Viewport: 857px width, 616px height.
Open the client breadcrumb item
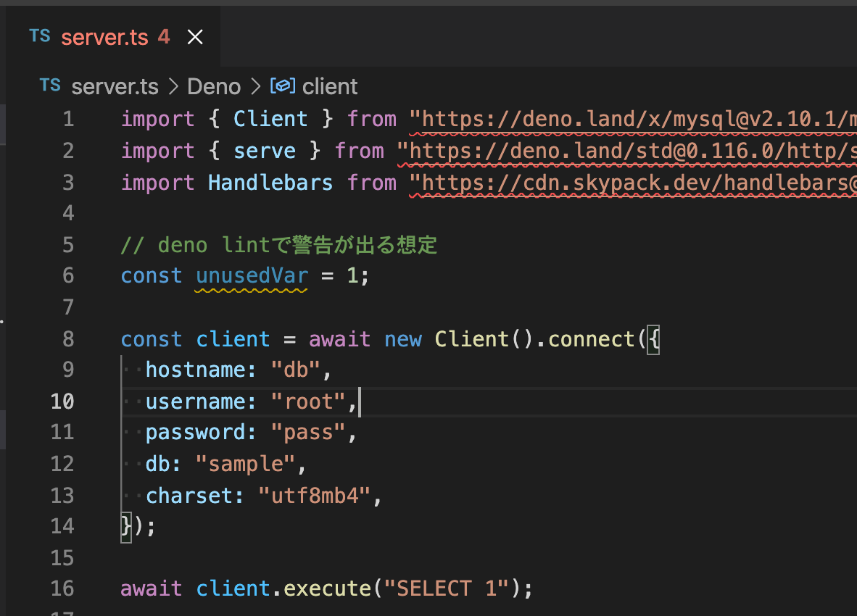330,86
